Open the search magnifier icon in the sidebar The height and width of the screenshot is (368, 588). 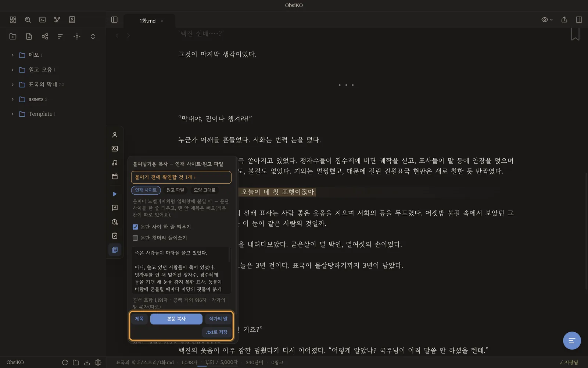[x=28, y=20]
